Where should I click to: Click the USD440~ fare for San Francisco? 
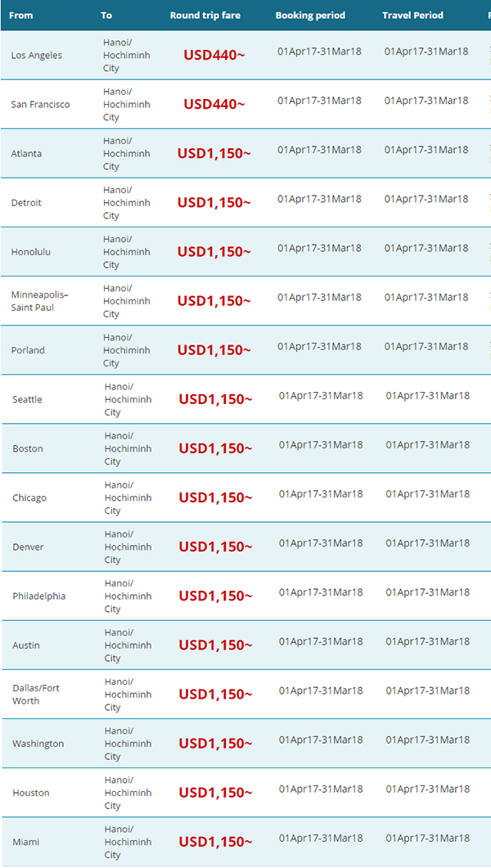[214, 104]
